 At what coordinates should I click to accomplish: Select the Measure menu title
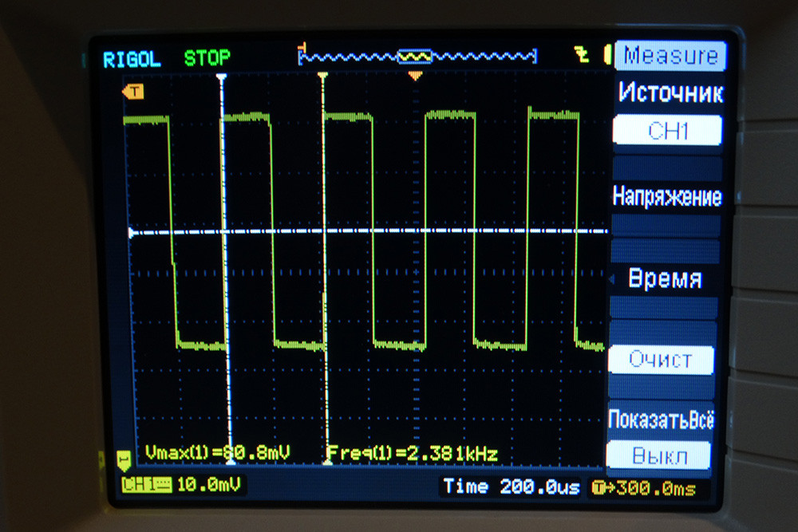(670, 56)
